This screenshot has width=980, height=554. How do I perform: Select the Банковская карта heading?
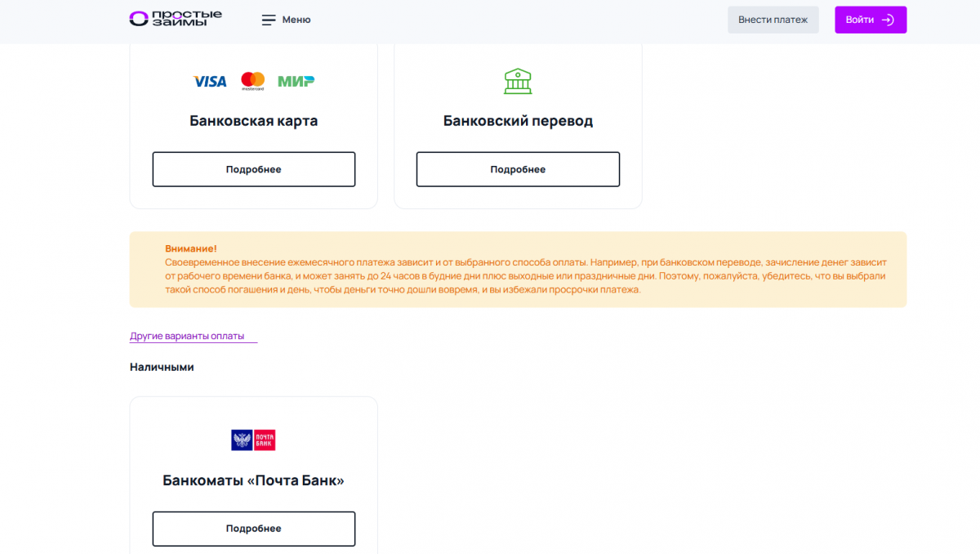click(x=253, y=121)
